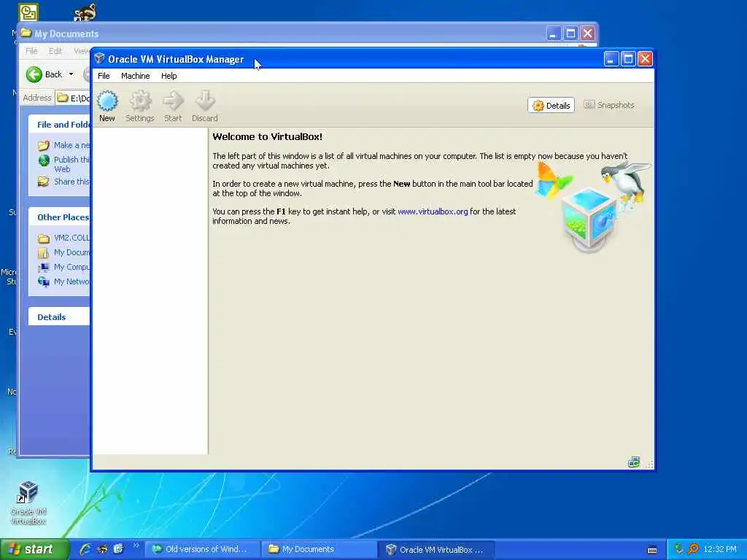Click the network status icon in VirtualBox's bottom-right corner
The width and height of the screenshot is (747, 560).
(x=634, y=462)
